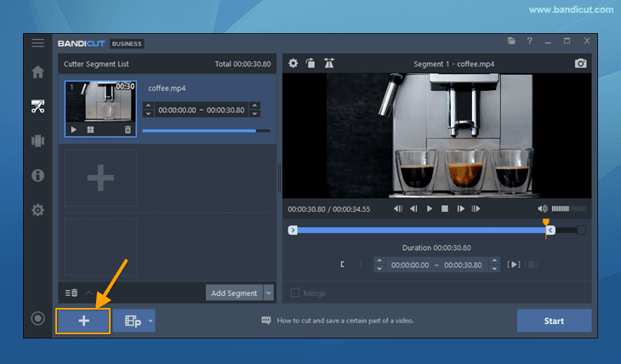Viewport: 621px width, 364px height.
Task: Open preview settings gear icon
Action: click(x=293, y=64)
